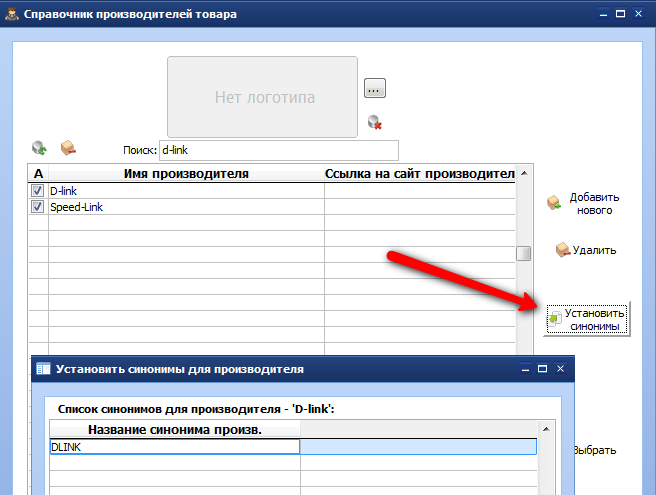Click into the 'Поиск' search field
Viewport: 656px width, 495px height.
pyautogui.click(x=279, y=150)
